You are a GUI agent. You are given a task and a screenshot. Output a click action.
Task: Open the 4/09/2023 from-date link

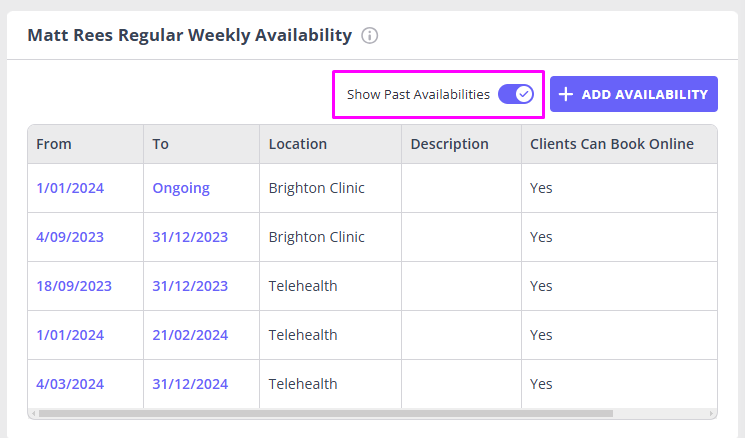70,237
